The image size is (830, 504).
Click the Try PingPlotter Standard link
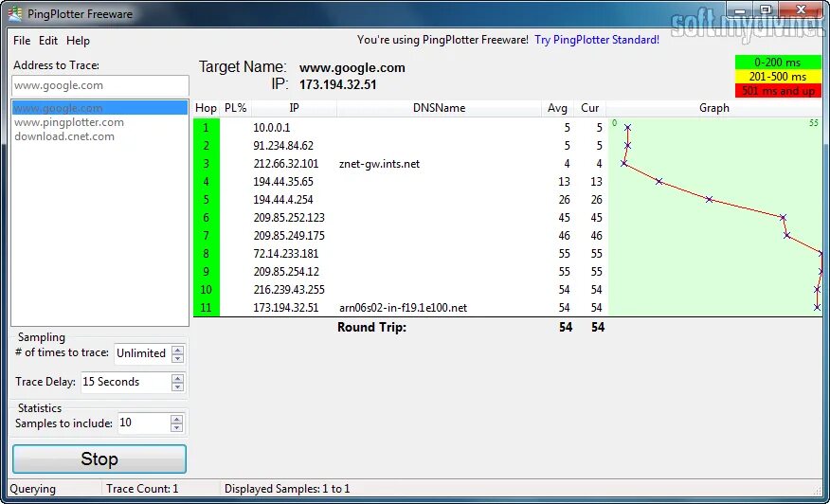[597, 40]
